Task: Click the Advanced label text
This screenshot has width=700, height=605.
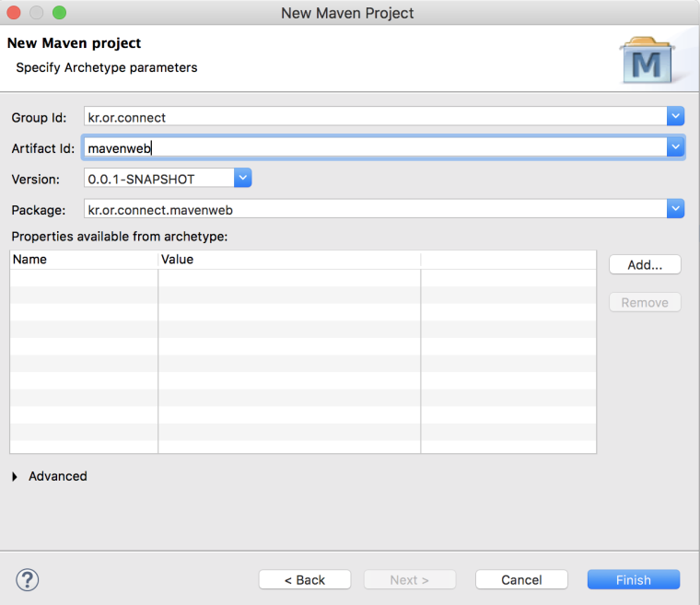Action: (x=58, y=476)
